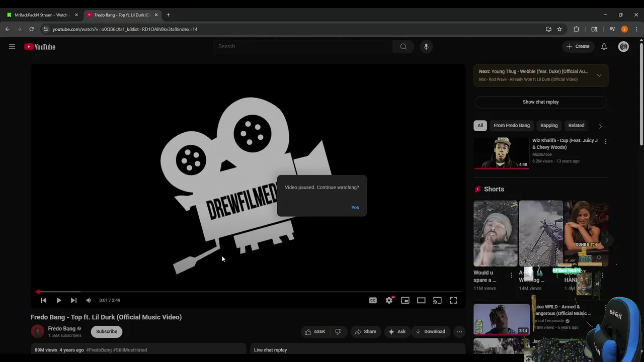Skip to previous video in playlist
The width and height of the screenshot is (644, 362).
pos(44,300)
